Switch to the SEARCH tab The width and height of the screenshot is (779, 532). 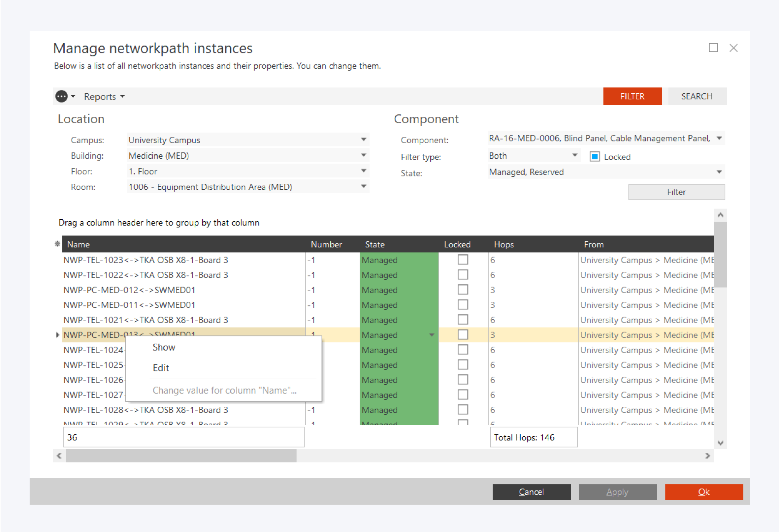[x=697, y=97]
